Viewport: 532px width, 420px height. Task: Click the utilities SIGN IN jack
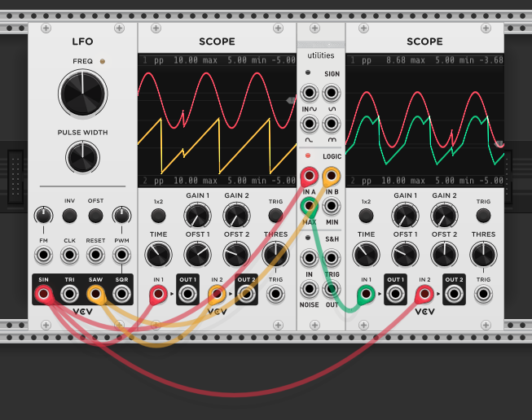[x=309, y=93]
